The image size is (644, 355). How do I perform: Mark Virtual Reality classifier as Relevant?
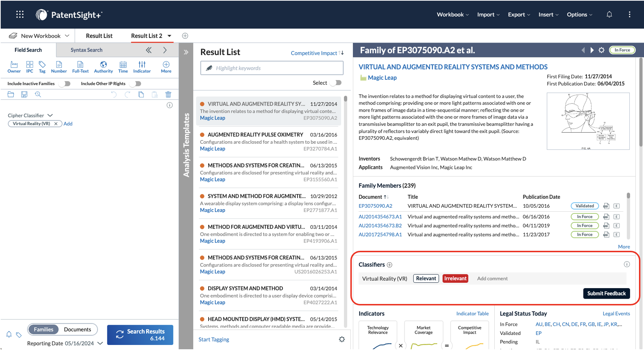pyautogui.click(x=426, y=278)
